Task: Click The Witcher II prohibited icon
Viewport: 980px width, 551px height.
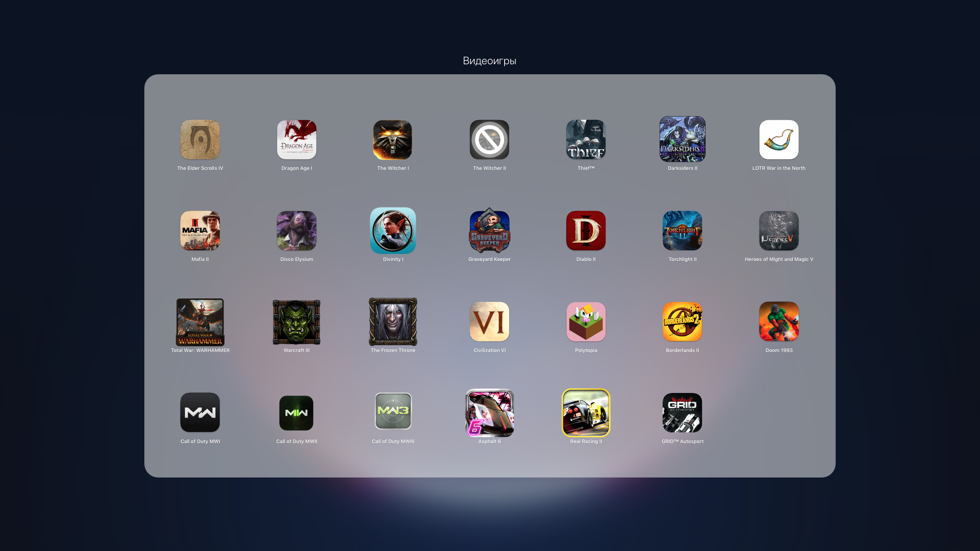Action: (x=489, y=140)
